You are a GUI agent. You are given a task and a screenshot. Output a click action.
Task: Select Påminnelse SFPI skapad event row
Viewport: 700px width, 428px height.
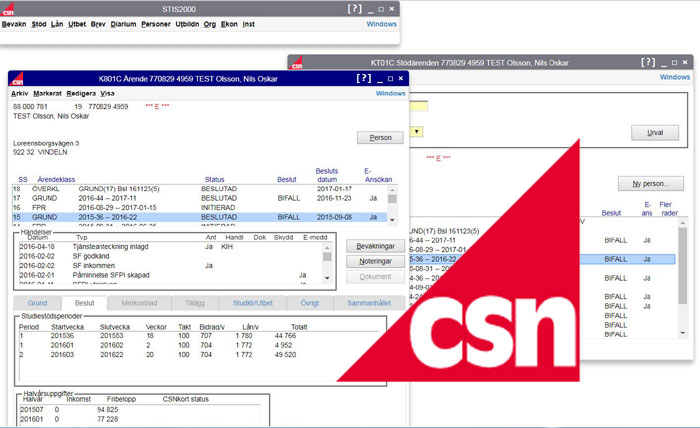171,275
